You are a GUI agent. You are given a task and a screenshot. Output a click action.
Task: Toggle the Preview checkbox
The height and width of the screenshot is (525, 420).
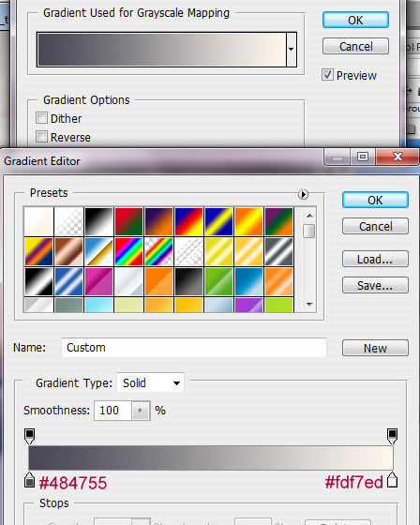click(x=327, y=75)
